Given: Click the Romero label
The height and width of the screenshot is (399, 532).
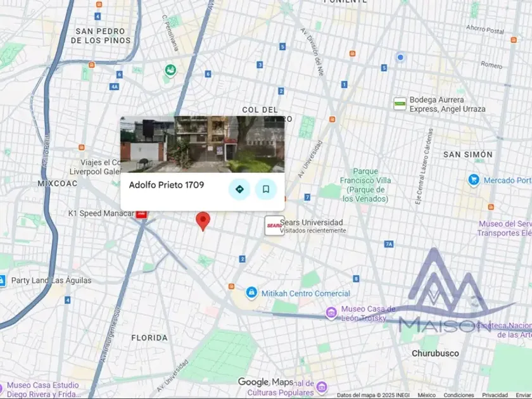Looking at the screenshot, I should [x=491, y=65].
